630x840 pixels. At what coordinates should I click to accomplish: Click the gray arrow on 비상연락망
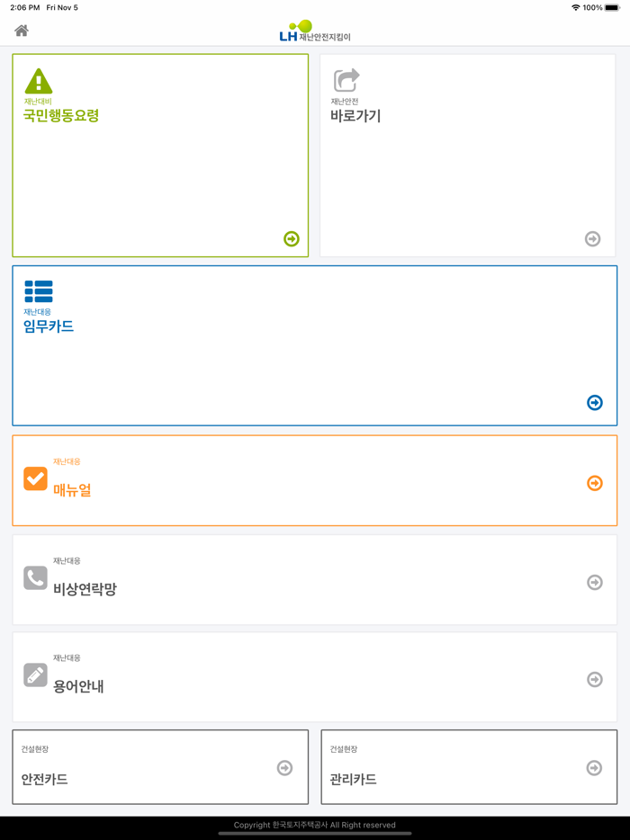(x=594, y=582)
